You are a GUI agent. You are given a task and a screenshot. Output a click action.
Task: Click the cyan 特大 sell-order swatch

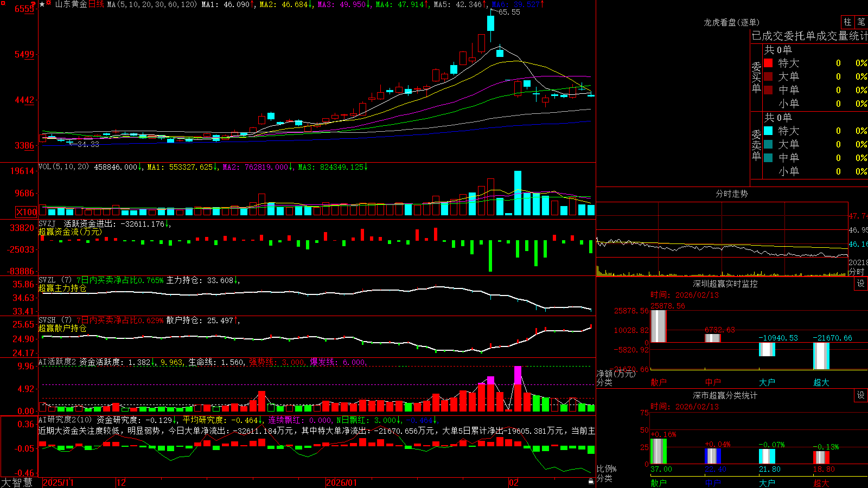pyautogui.click(x=768, y=131)
